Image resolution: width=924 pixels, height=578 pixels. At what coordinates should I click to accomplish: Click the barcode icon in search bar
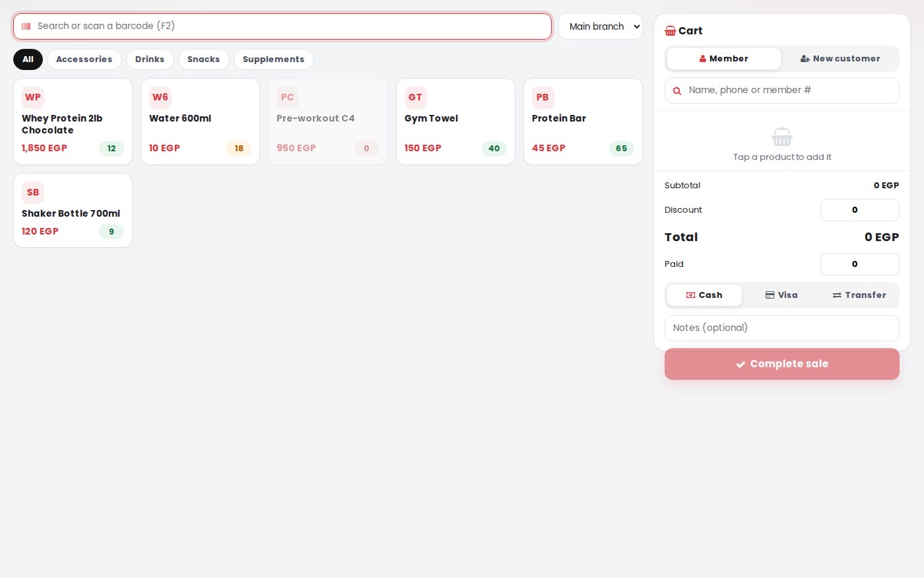26,26
